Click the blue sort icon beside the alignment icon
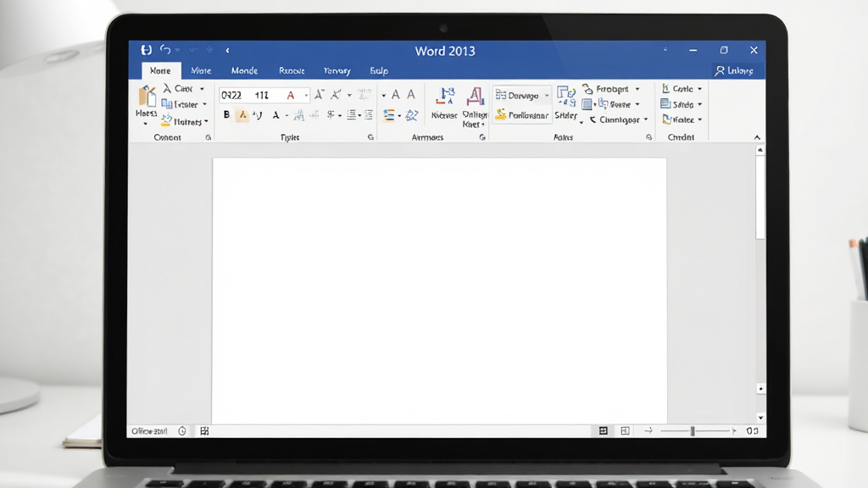 (412, 115)
